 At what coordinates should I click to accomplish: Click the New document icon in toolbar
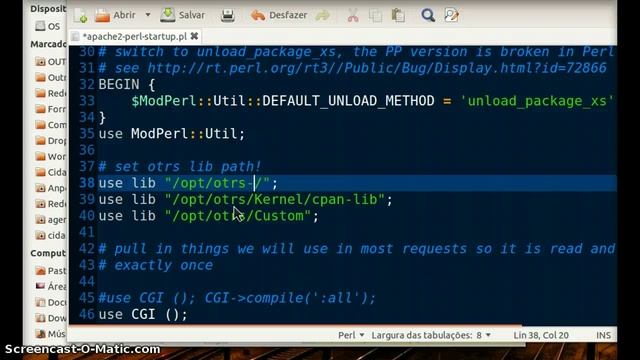click(x=81, y=16)
